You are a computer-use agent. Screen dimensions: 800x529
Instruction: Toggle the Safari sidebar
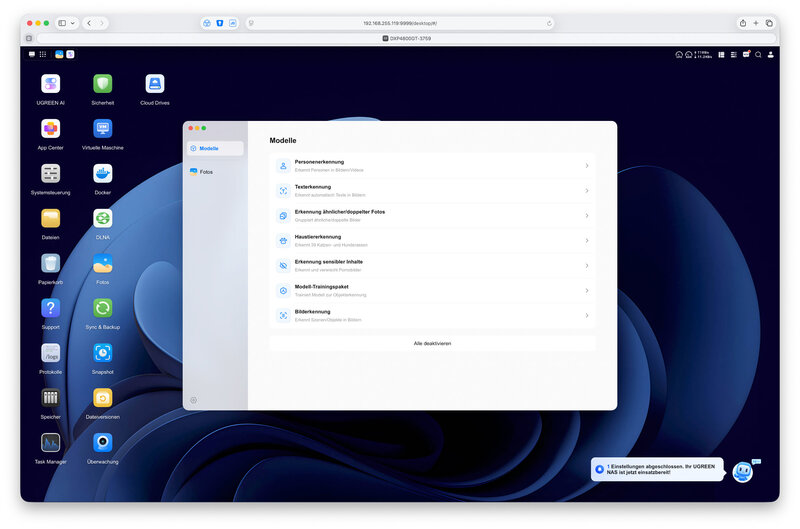(x=62, y=23)
